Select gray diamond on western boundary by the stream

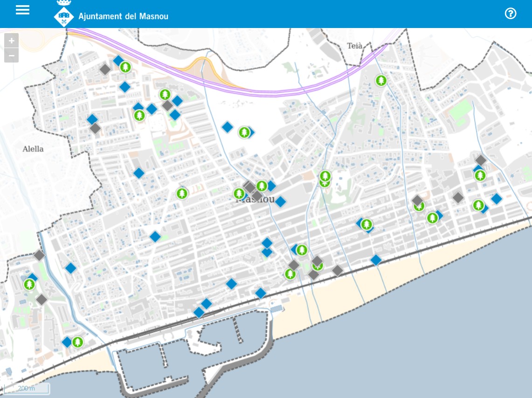(39, 255)
